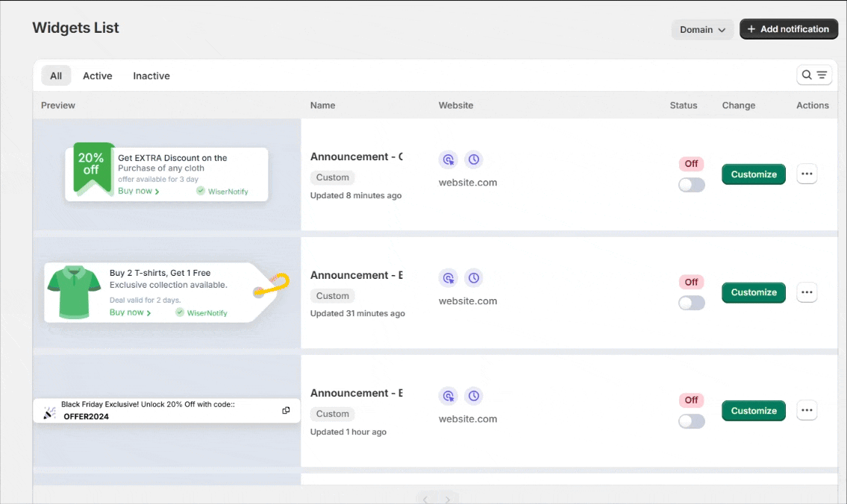Click the cursor-target icon in the 20% off widget row

448,160
